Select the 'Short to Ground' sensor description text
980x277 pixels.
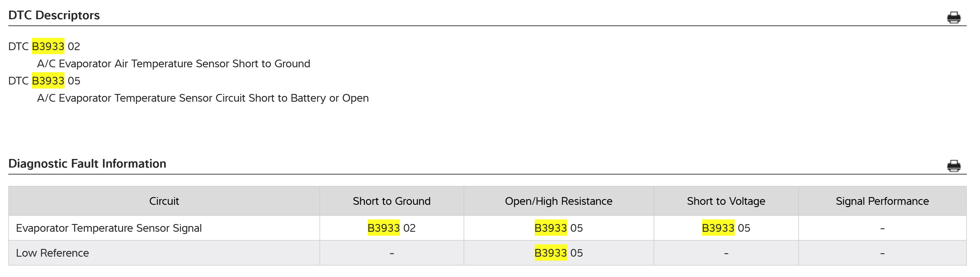point(173,64)
